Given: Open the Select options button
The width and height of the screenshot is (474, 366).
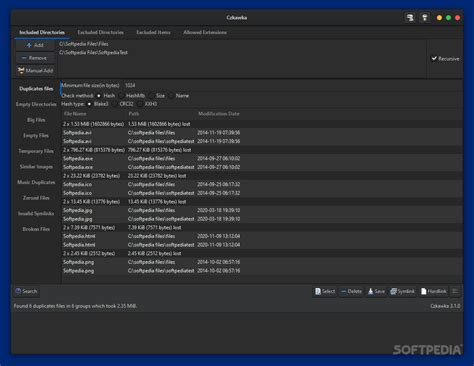Looking at the screenshot, I should [x=325, y=291].
